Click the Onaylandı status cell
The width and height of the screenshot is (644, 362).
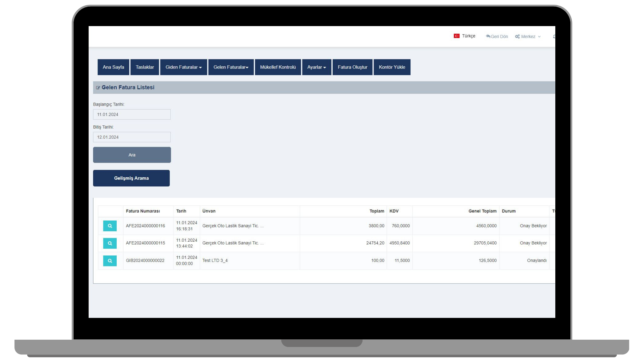tap(524, 261)
